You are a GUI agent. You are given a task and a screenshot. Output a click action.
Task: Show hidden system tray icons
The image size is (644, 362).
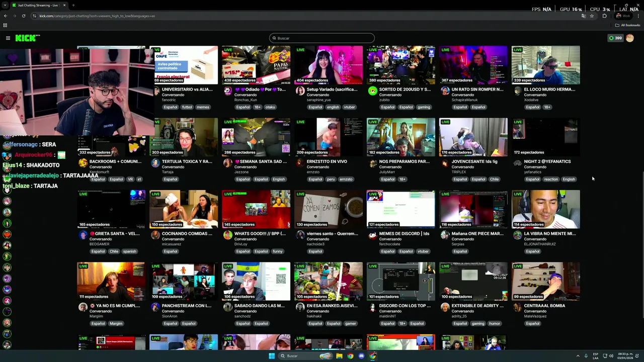(x=578, y=356)
